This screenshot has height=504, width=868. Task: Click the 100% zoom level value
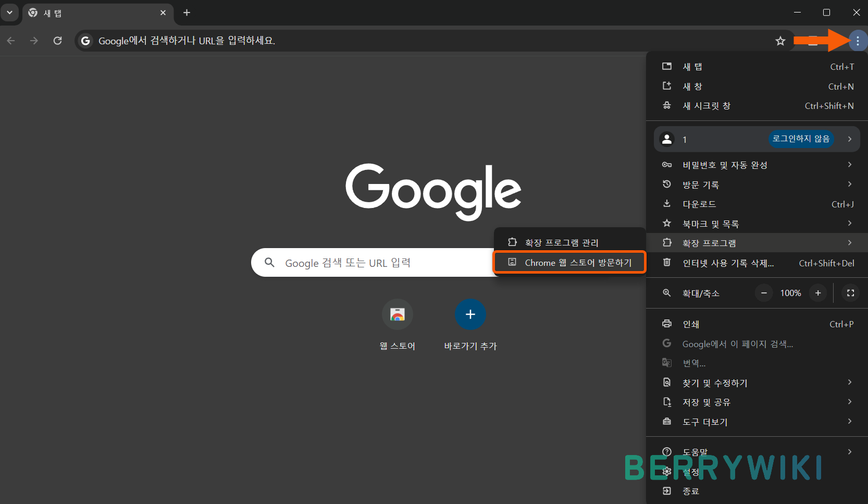click(790, 293)
